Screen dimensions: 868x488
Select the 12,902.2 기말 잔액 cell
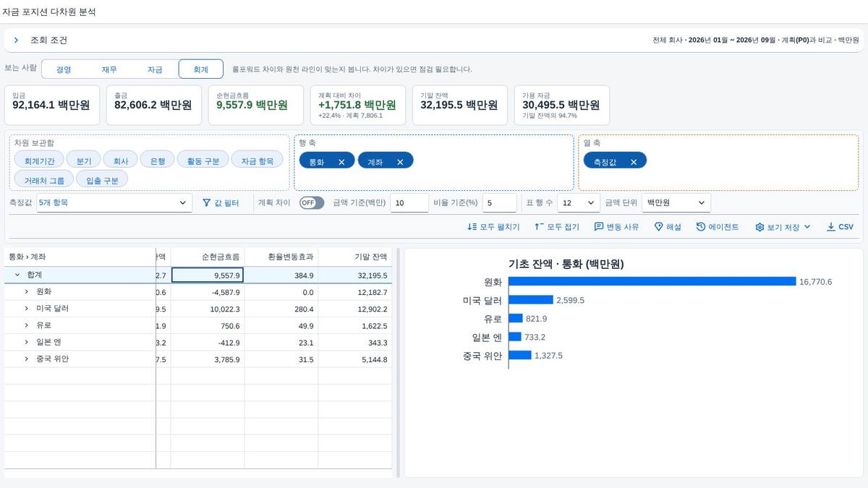coord(355,309)
